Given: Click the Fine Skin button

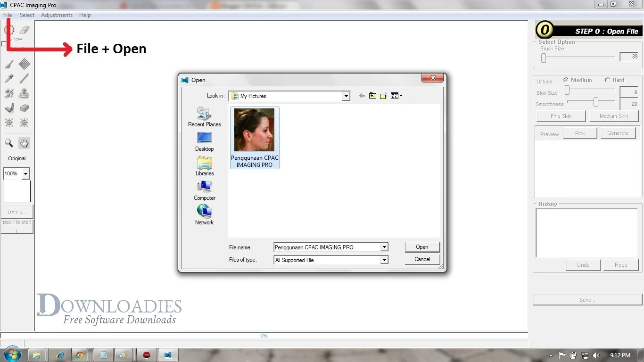Looking at the screenshot, I should (x=561, y=116).
